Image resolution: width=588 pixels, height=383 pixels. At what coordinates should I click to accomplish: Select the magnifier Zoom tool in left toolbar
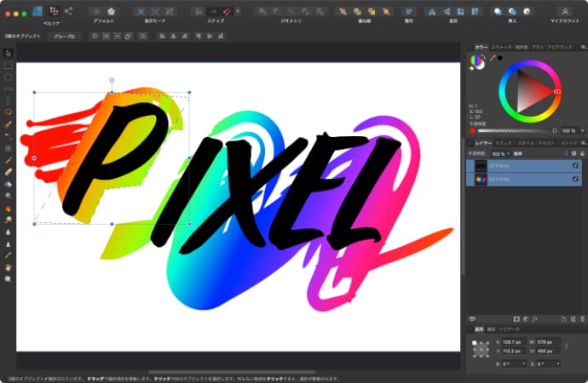pyautogui.click(x=8, y=278)
